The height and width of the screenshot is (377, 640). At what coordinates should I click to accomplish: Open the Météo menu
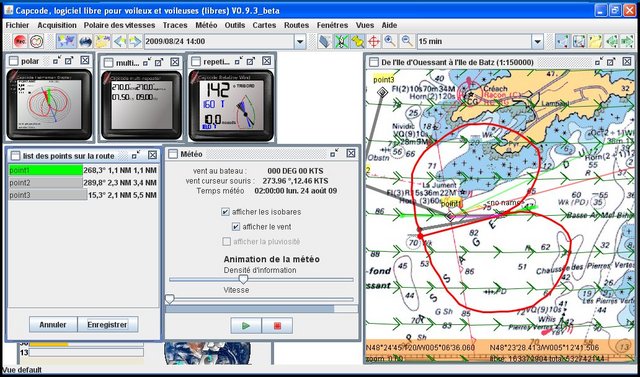[206, 25]
